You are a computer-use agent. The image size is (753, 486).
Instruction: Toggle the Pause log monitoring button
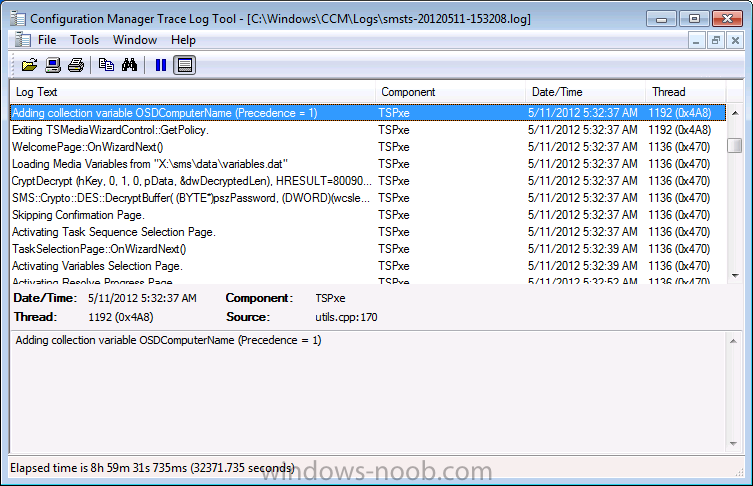click(x=161, y=65)
